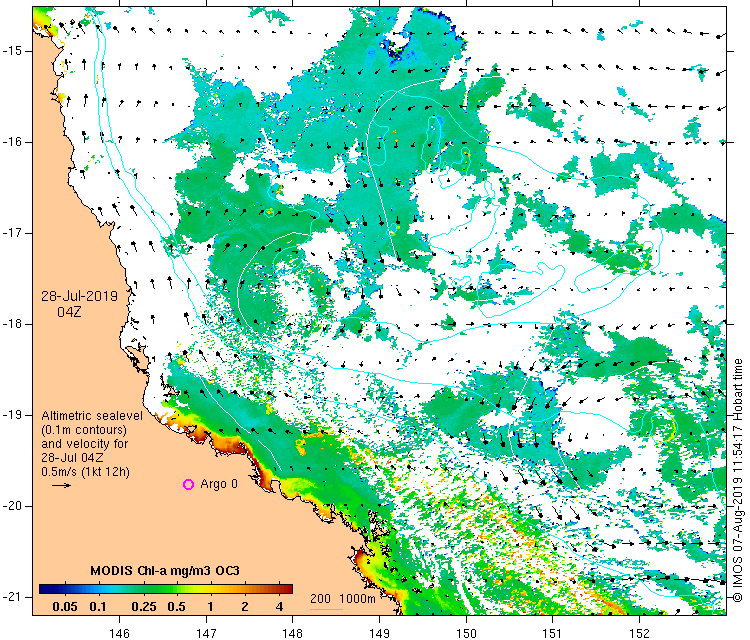
Task: Click the 'MODIS Chl-a mg/m3 OC3' colorbar title
Action: click(165, 571)
